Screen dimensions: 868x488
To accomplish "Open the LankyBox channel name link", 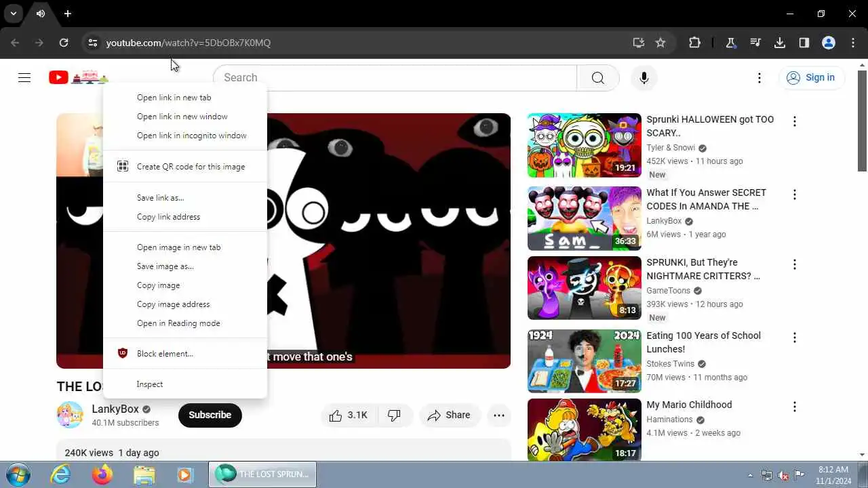I will [x=115, y=409].
